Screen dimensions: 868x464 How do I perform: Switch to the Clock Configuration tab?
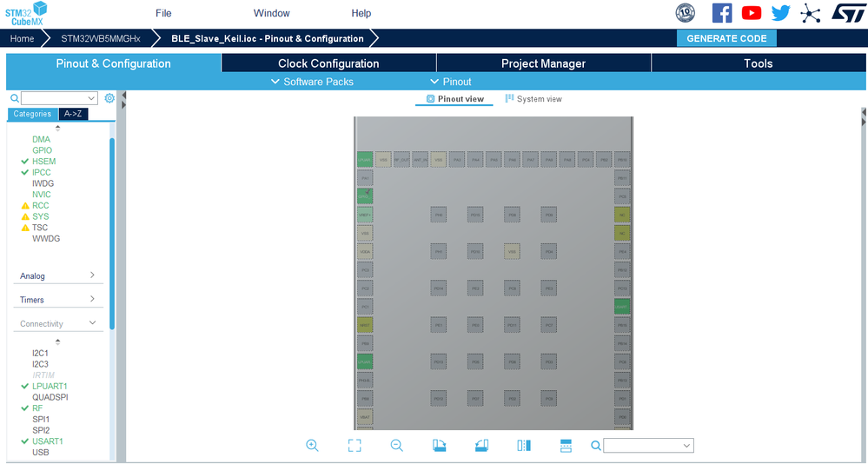(328, 63)
